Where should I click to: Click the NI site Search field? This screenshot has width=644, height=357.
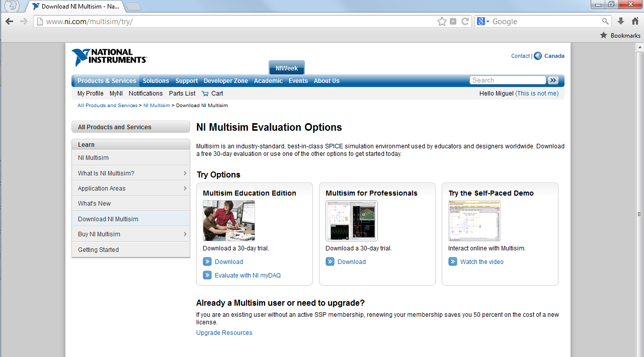point(507,80)
